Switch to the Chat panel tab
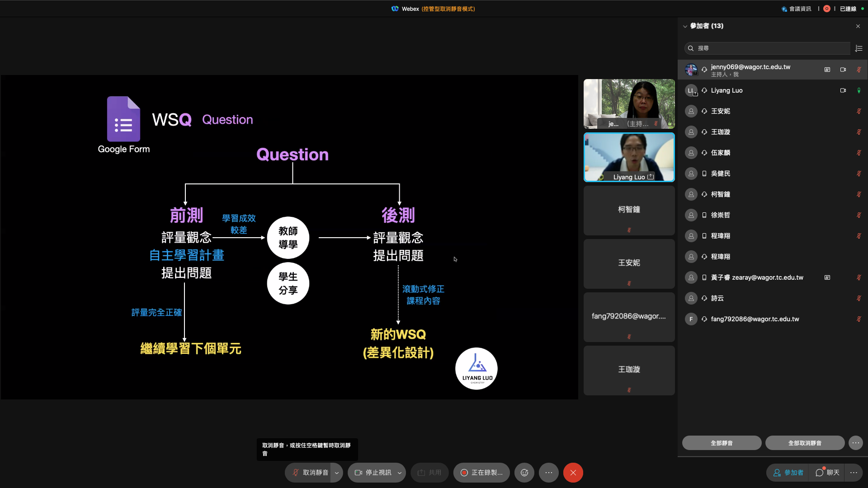Viewport: 868px width, 488px height. [x=827, y=473]
